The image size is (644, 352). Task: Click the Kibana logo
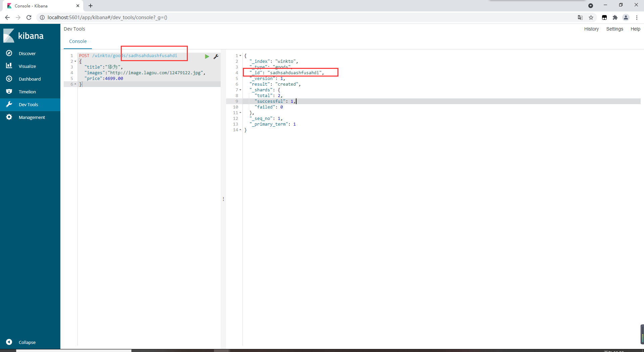pyautogui.click(x=23, y=36)
